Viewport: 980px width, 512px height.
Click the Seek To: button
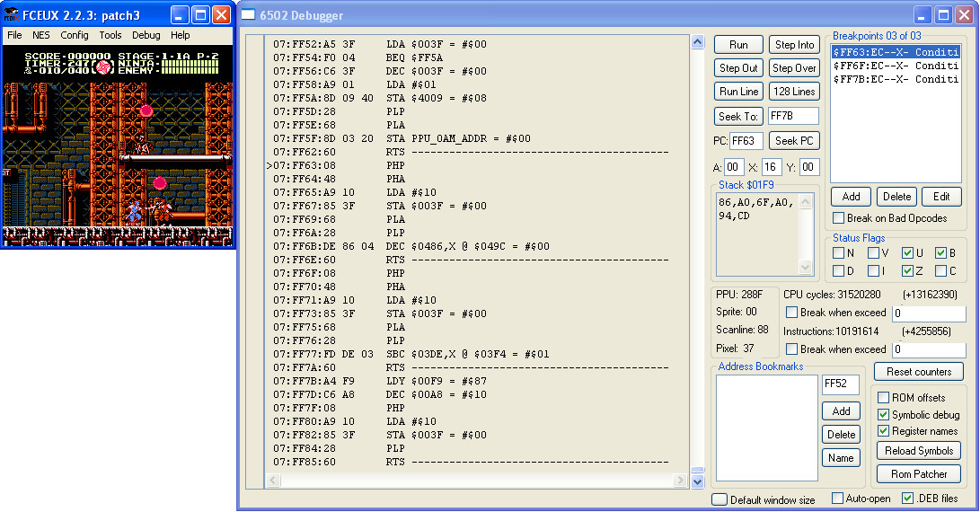(738, 116)
